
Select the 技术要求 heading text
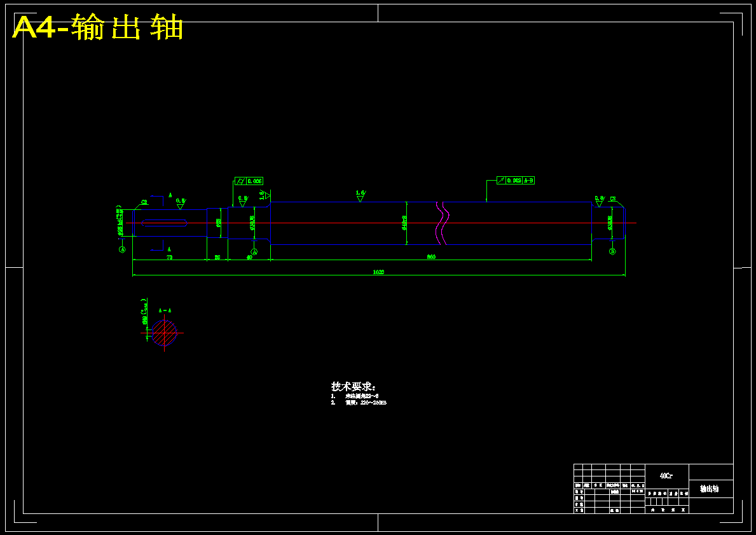coord(353,387)
